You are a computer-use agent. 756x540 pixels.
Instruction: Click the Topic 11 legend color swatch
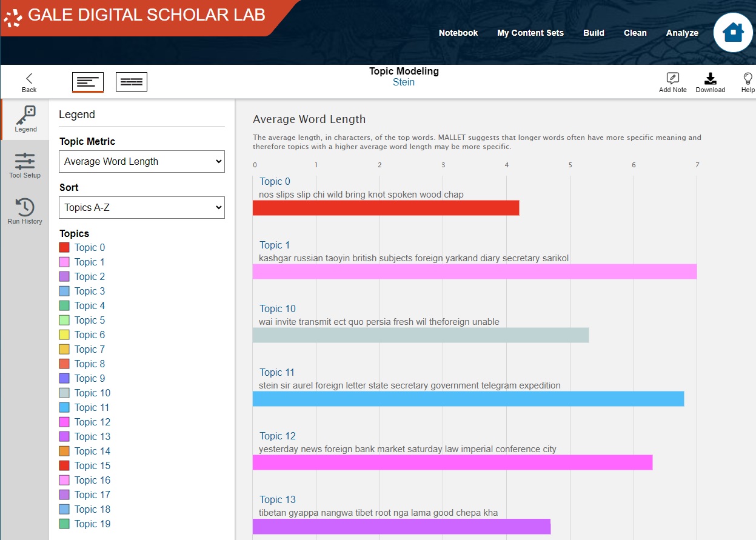pos(64,407)
